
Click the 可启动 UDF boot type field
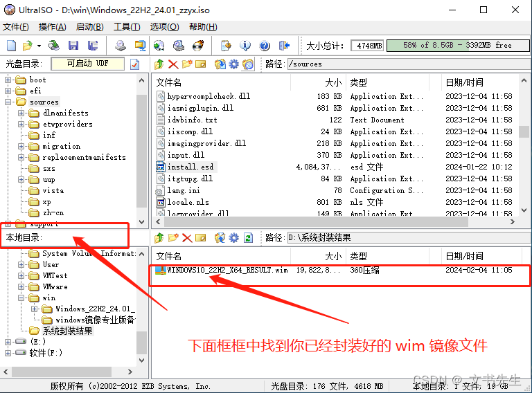click(87, 64)
